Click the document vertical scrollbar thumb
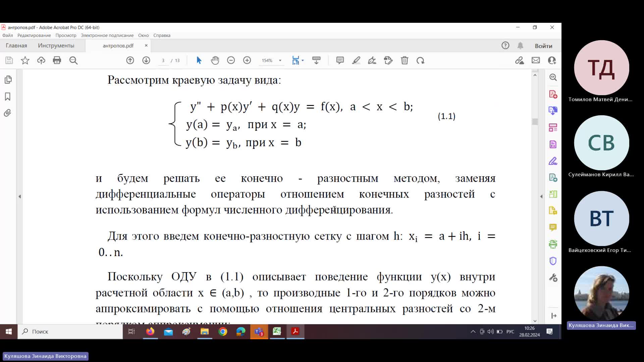Screen dimensions: 644x362 535,122
